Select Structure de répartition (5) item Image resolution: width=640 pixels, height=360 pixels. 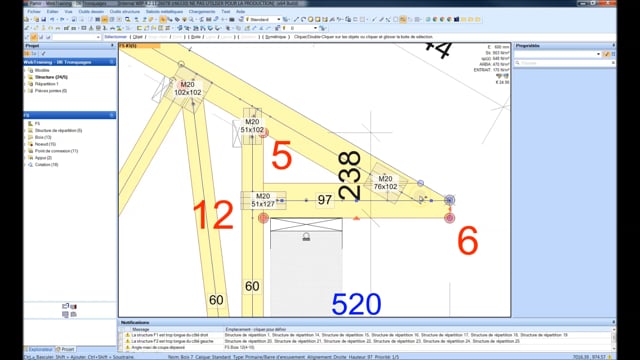[x=58, y=131]
